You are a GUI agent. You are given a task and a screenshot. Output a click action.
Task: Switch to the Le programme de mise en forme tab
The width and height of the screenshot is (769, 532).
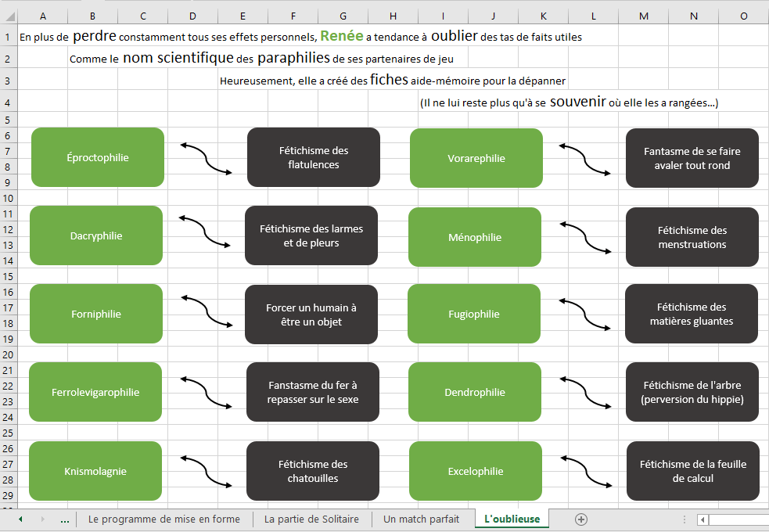[x=164, y=519]
